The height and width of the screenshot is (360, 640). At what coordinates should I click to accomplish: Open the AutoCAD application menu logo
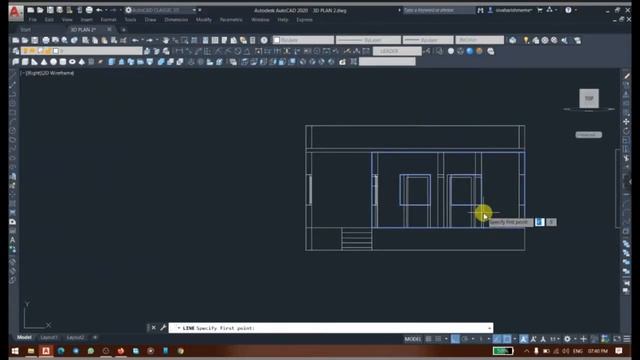(15, 12)
